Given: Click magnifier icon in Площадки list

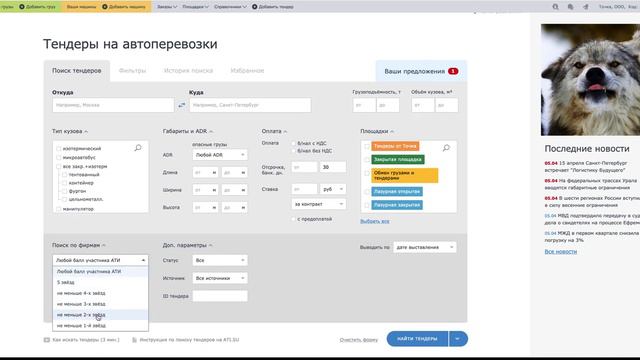Looking at the screenshot, I should click(x=446, y=148).
